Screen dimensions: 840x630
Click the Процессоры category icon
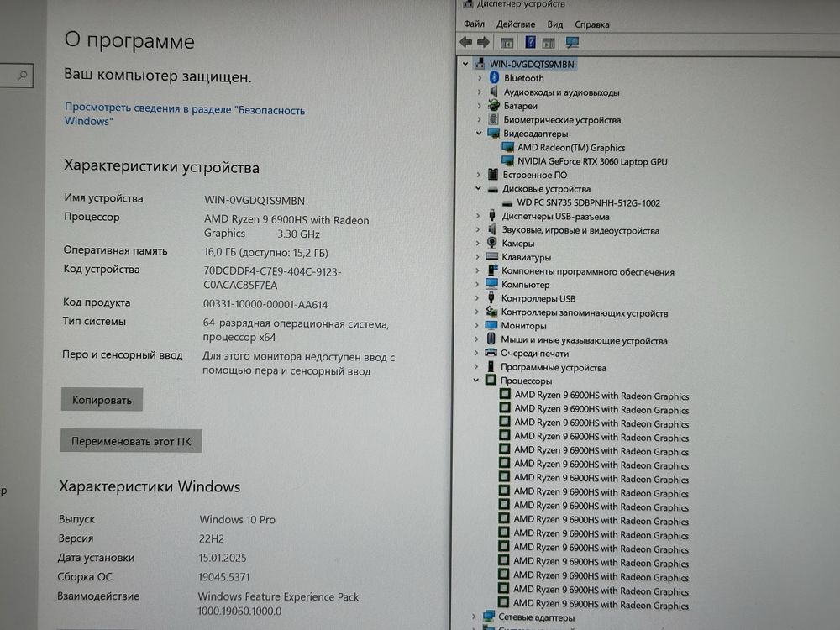491,380
